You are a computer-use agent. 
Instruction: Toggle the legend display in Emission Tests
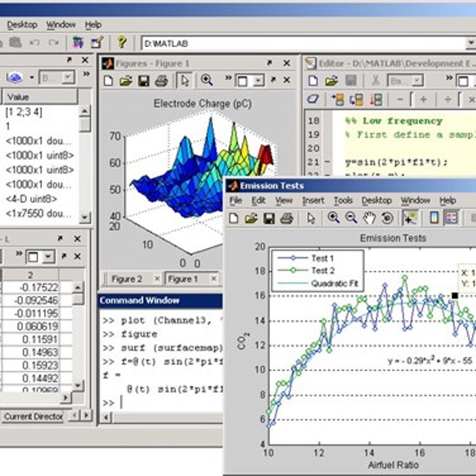(x=451, y=218)
